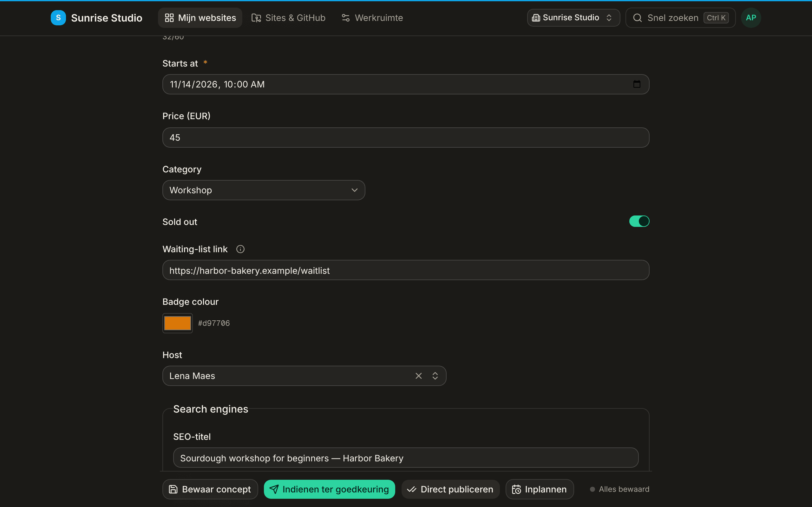Screen dimensions: 812x507
Task: Open the AP user avatar
Action: coord(751,18)
